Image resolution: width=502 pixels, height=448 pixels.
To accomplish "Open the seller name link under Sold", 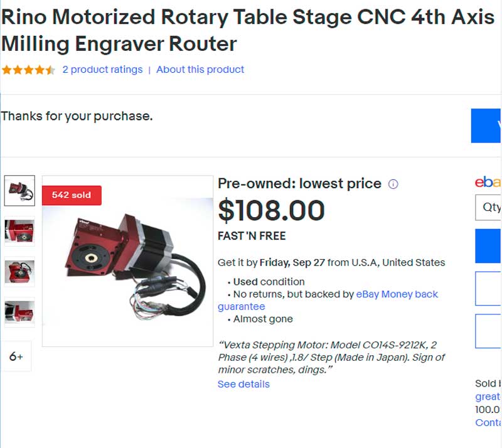I will pyautogui.click(x=488, y=397).
